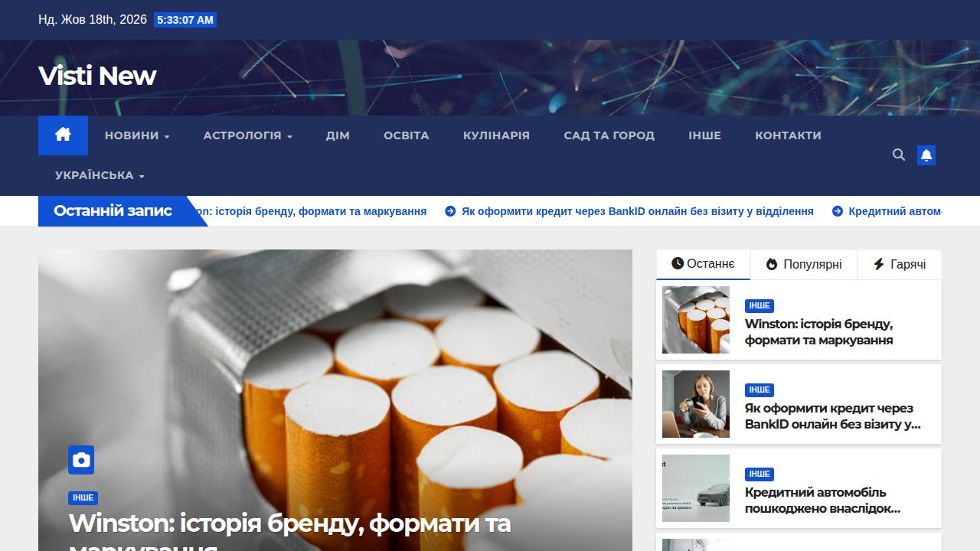The image size is (980, 551).
Task: Open the search magnifier icon
Action: click(899, 155)
